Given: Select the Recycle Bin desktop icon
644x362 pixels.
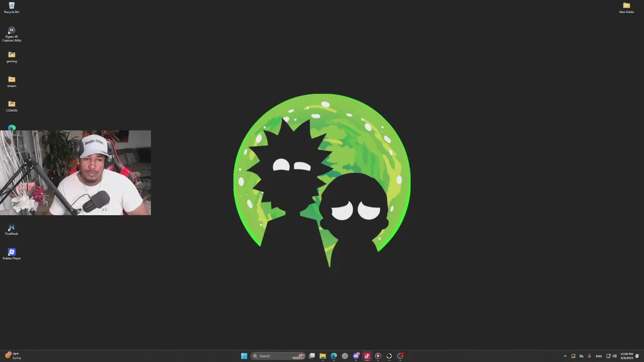Looking at the screenshot, I should click(x=12, y=8).
